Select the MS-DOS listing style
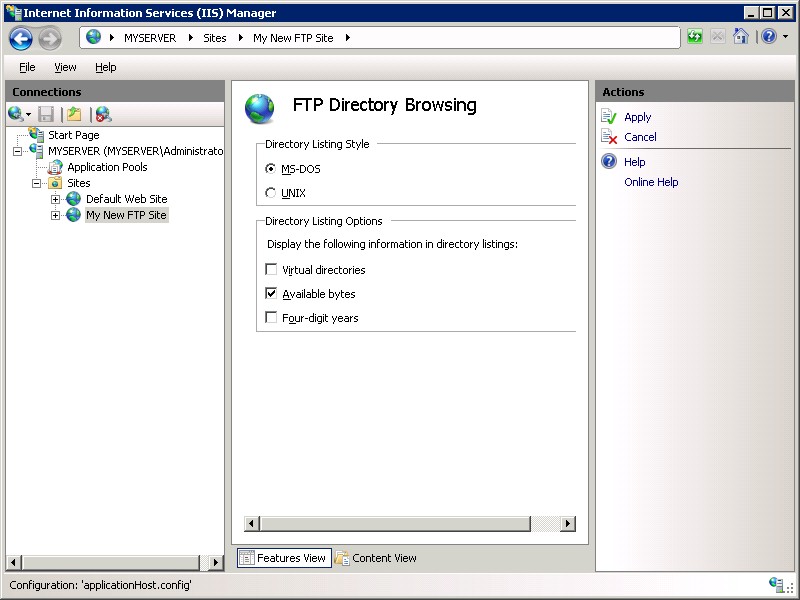 [x=270, y=168]
